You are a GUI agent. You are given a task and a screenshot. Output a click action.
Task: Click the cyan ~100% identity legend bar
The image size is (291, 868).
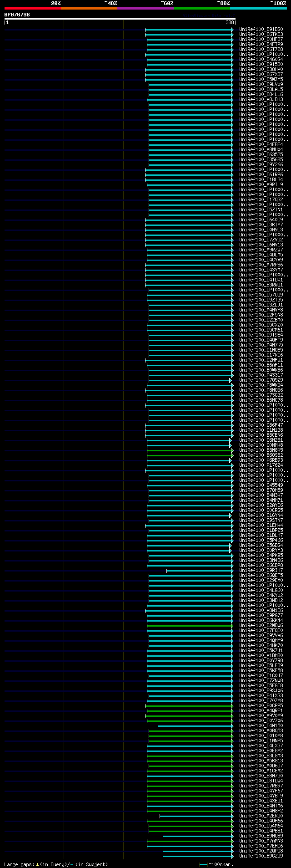(258, 8)
